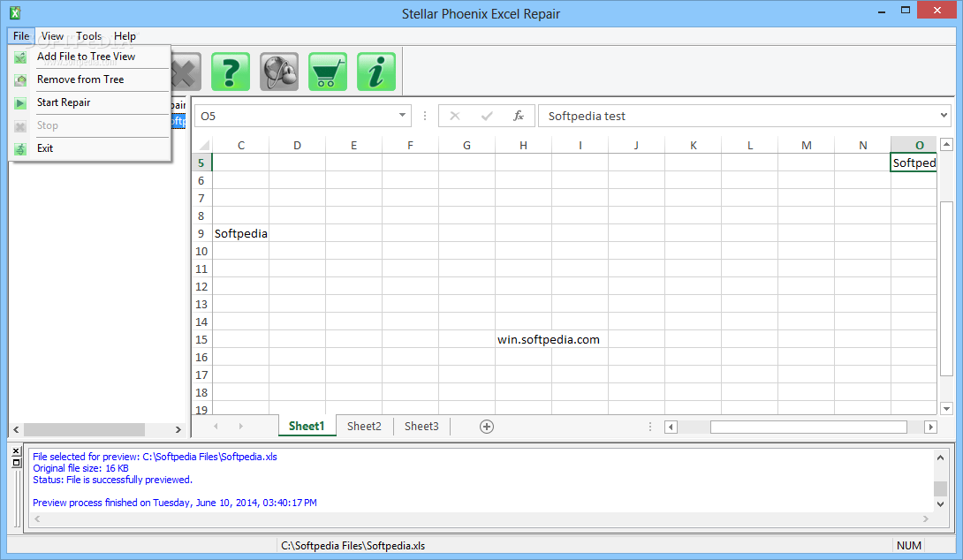The width and height of the screenshot is (963, 560).
Task: Click the sheet tab splitter dots
Action: (649, 427)
